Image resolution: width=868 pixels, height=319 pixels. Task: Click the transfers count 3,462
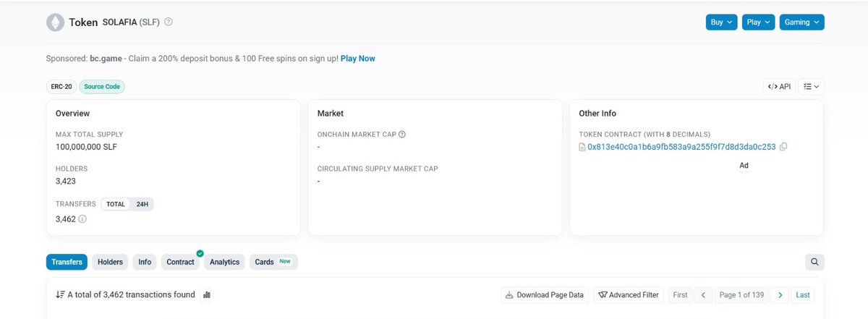pyautogui.click(x=66, y=218)
